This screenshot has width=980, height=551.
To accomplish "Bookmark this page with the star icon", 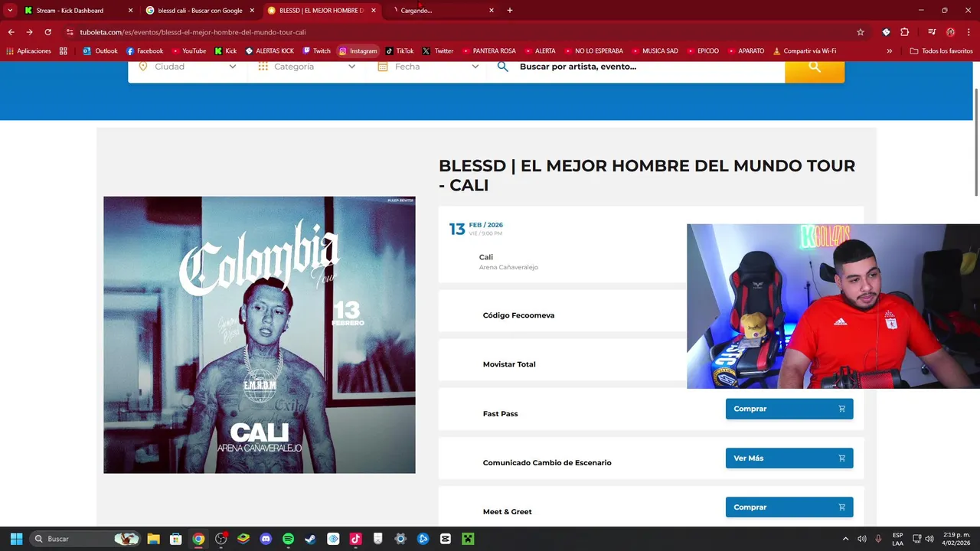I will pyautogui.click(x=861, y=32).
